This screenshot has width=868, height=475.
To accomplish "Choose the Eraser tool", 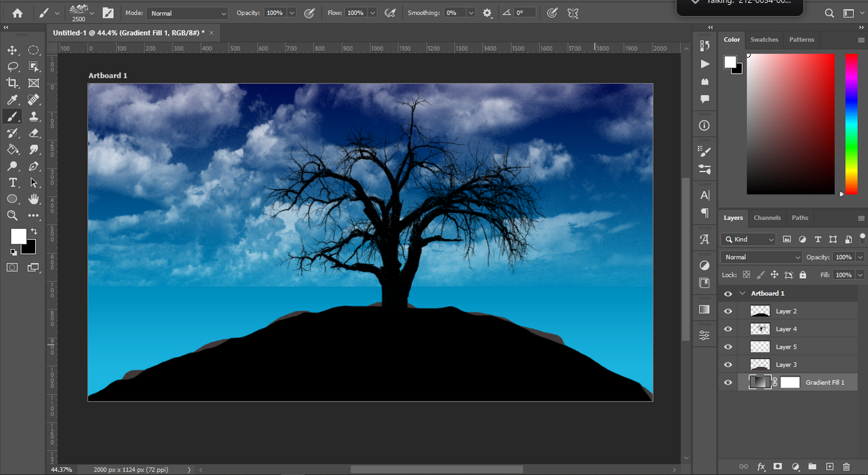I will tap(34, 133).
